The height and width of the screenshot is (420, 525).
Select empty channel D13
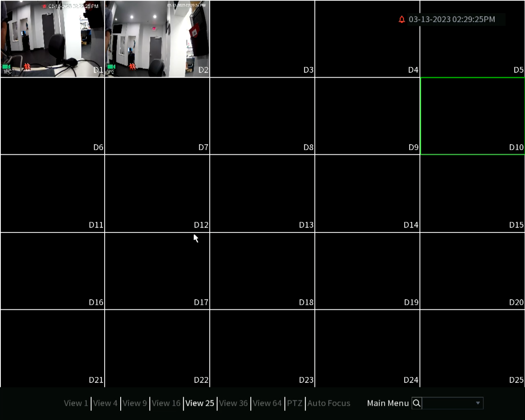pyautogui.click(x=262, y=194)
